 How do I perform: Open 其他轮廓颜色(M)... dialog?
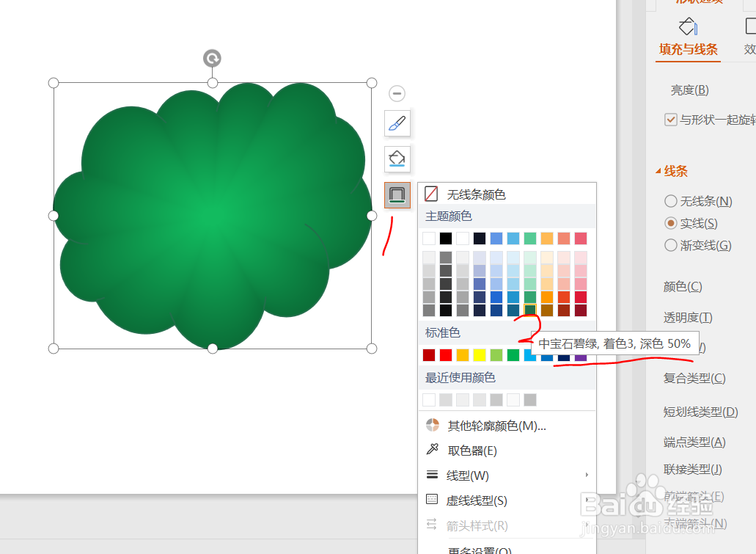click(507, 426)
